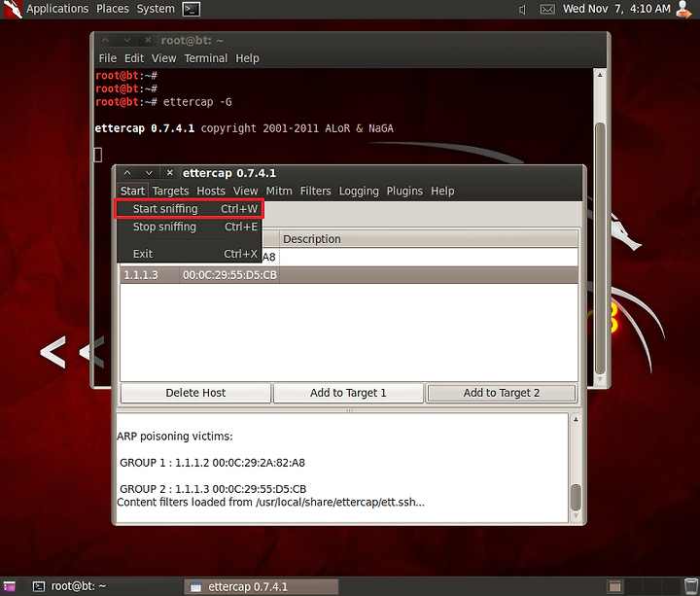Screen dimensions: 700x596
Task: Open the ettercap View menu
Action: click(x=246, y=192)
